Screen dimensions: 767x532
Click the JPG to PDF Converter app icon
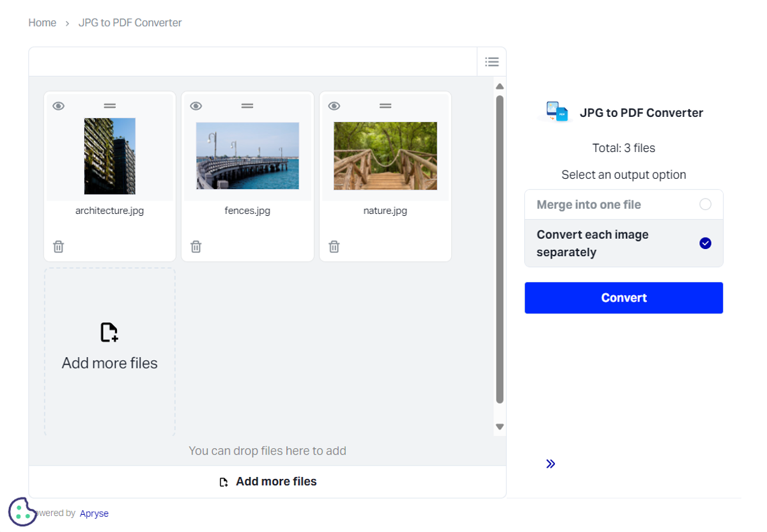point(555,111)
